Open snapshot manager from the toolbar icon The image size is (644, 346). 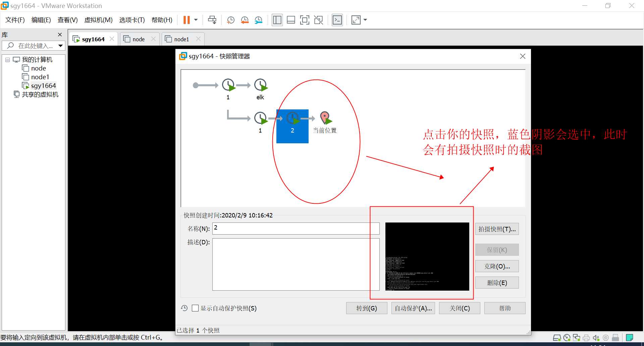point(258,20)
